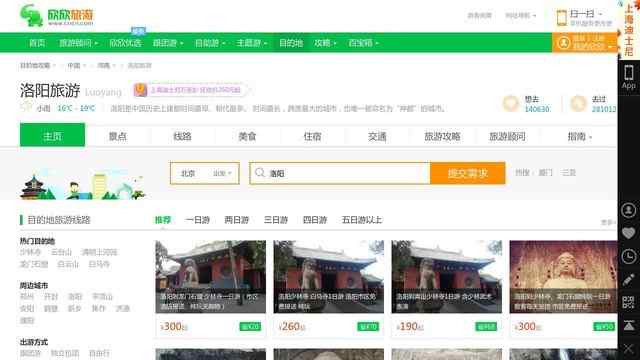Click the 云台山 hot destination link

[62, 252]
